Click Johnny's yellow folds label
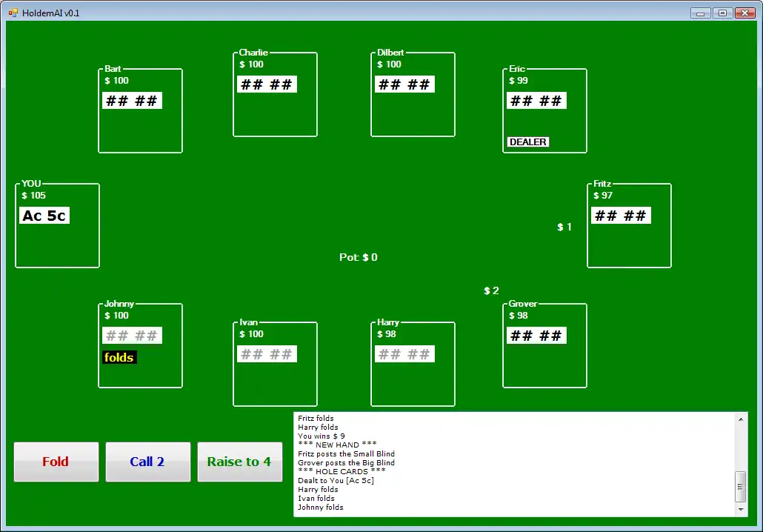Image resolution: width=763 pixels, height=532 pixels. (119, 357)
